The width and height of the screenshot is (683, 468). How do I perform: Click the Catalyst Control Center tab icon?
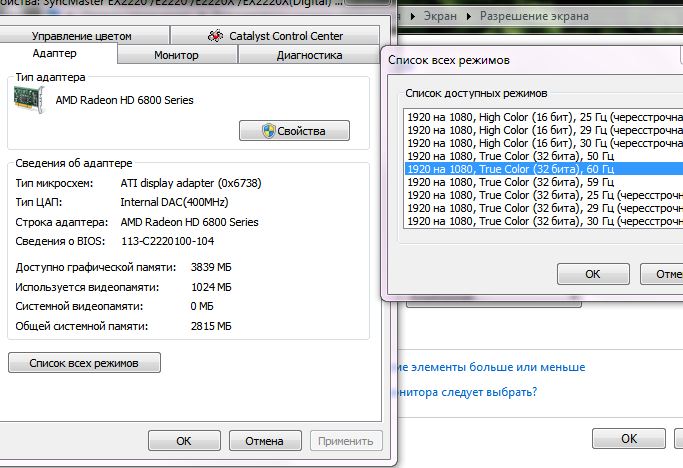click(214, 36)
